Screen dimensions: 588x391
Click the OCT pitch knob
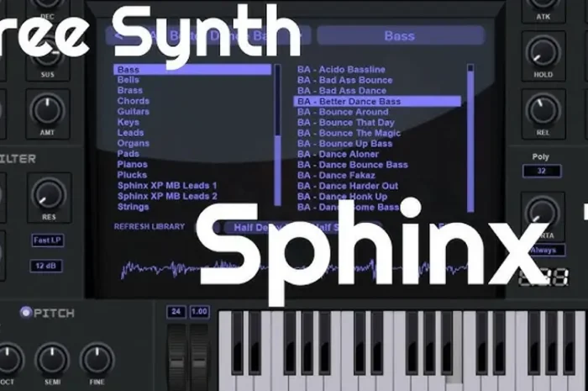pyautogui.click(x=8, y=360)
